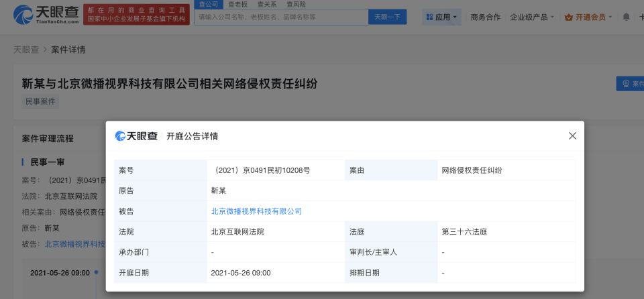Click background 被告 company link
Image resolution: width=644 pixels, height=299 pixels.
(x=74, y=244)
